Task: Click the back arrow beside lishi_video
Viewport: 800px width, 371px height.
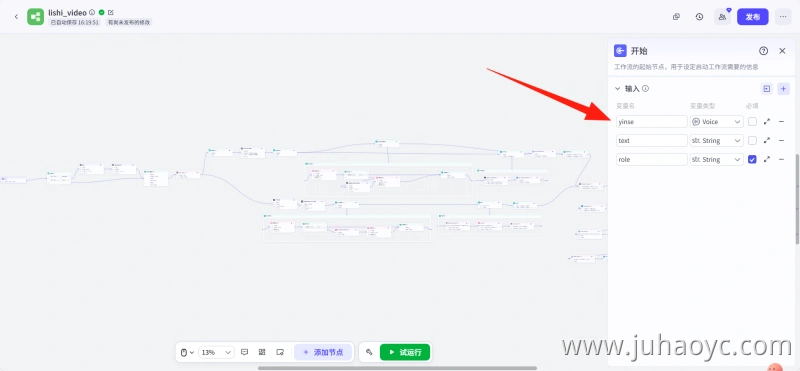Action: 16,17
